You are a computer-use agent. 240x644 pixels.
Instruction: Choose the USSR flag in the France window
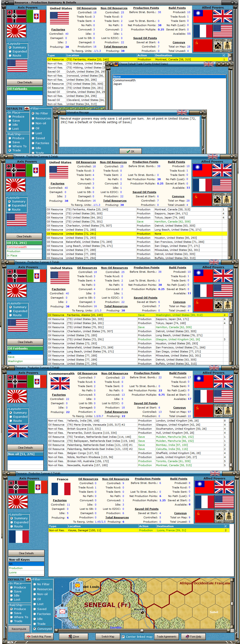tap(204, 516)
